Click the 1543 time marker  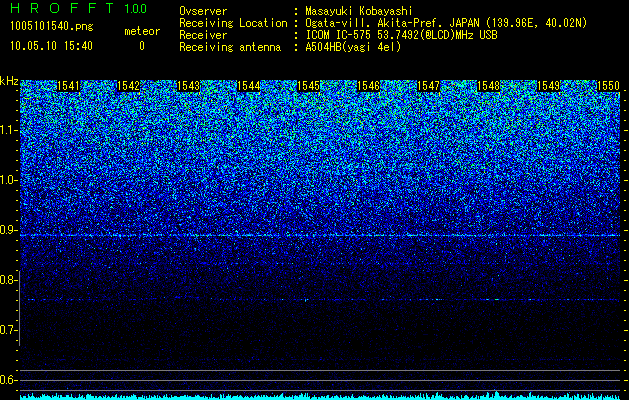(x=189, y=86)
